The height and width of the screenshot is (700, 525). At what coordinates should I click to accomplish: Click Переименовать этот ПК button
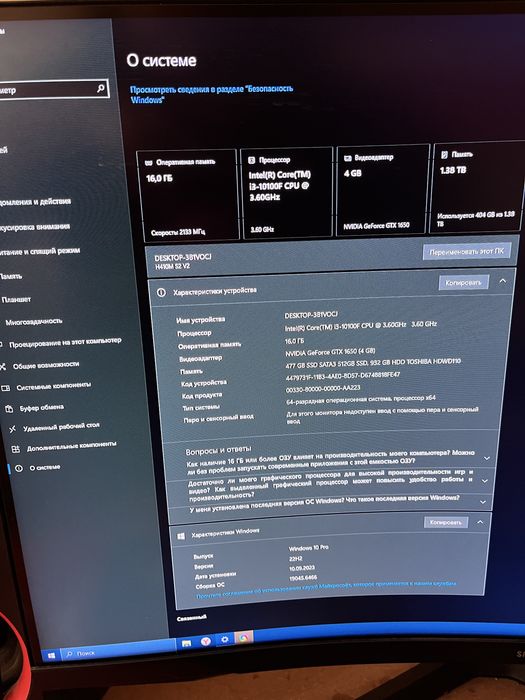(x=466, y=252)
